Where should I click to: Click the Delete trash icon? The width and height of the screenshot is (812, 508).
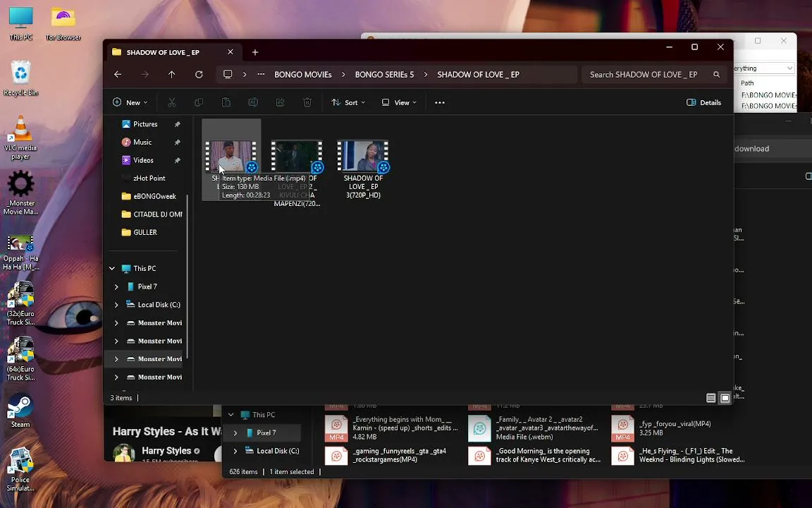(x=307, y=102)
